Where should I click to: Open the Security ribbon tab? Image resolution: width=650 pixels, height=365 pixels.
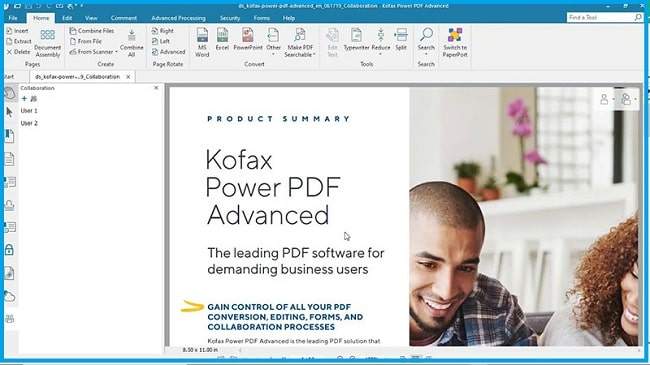230,18
